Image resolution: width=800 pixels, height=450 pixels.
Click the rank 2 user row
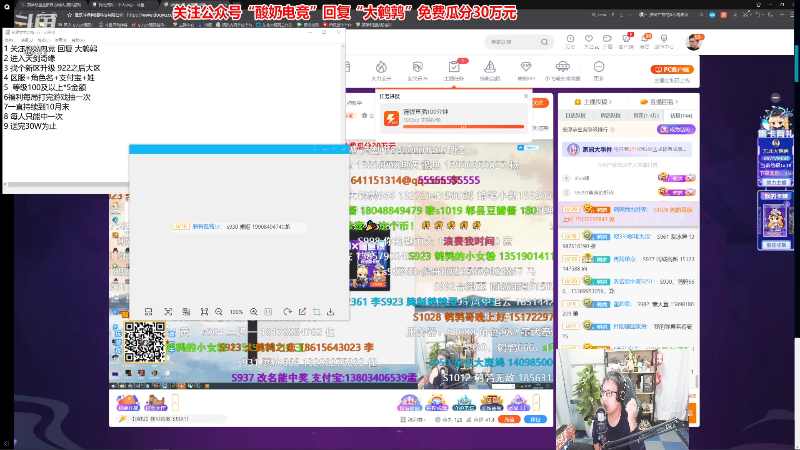629,192
